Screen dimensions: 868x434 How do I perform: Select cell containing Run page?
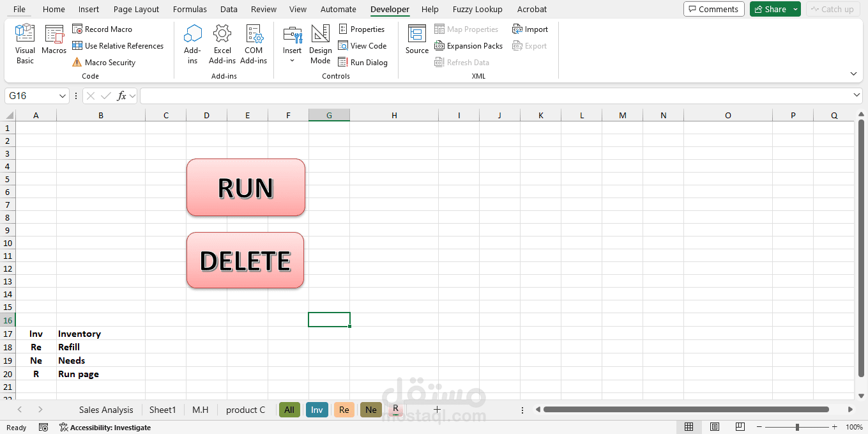click(x=101, y=374)
